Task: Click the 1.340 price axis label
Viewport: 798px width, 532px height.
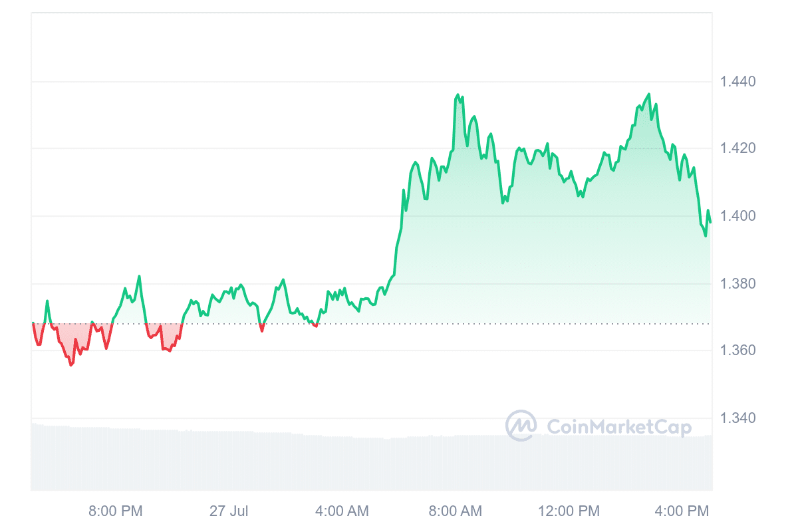Action: pyautogui.click(x=737, y=418)
